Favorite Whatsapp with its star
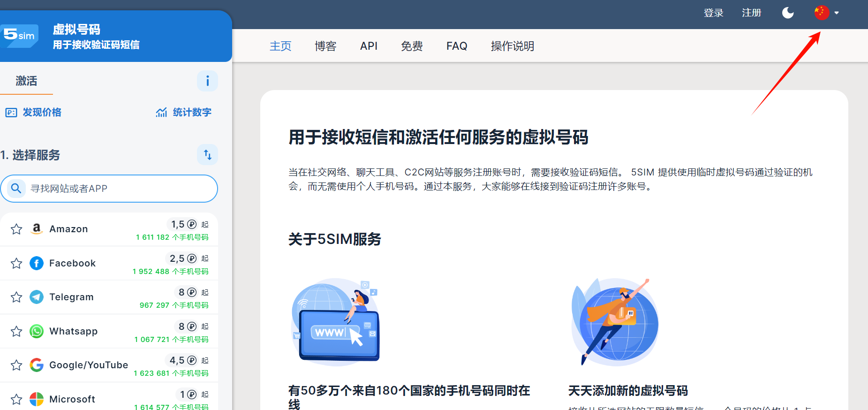This screenshot has height=410, width=868. click(x=16, y=331)
